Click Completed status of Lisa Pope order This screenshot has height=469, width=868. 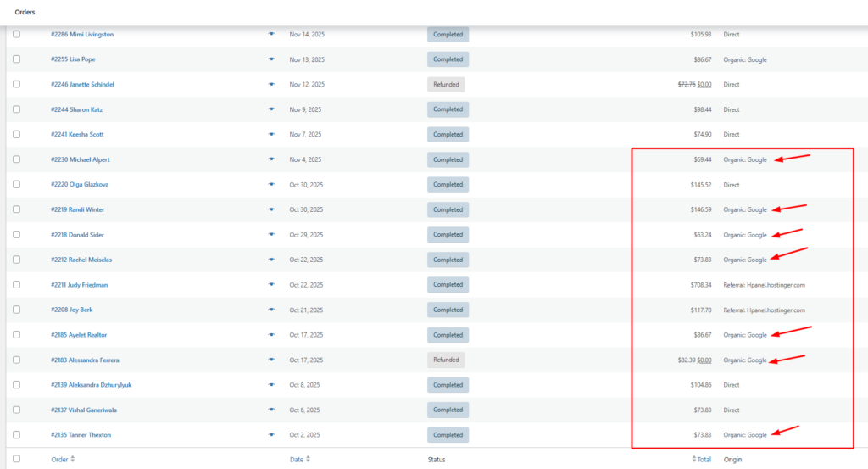tap(448, 59)
